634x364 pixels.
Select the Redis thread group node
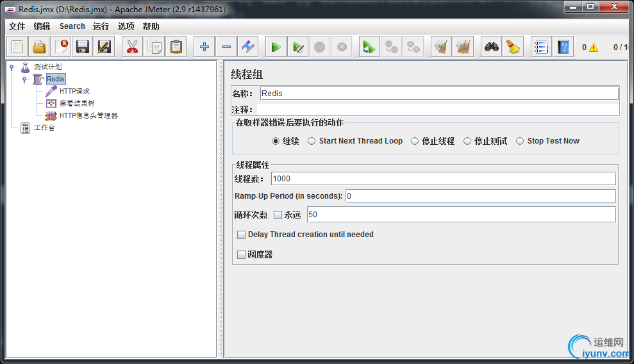pos(55,79)
